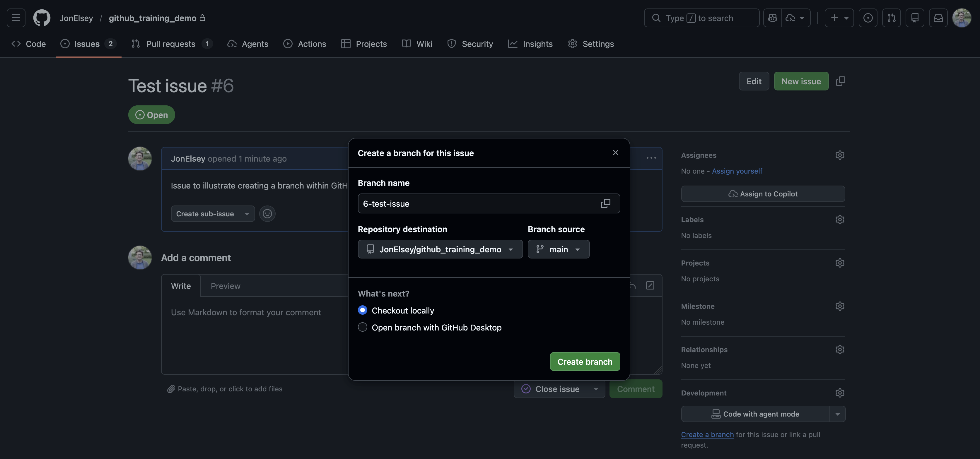Click the Copilot chat icon in header
Viewport: 980px width, 459px height.
coord(773,18)
